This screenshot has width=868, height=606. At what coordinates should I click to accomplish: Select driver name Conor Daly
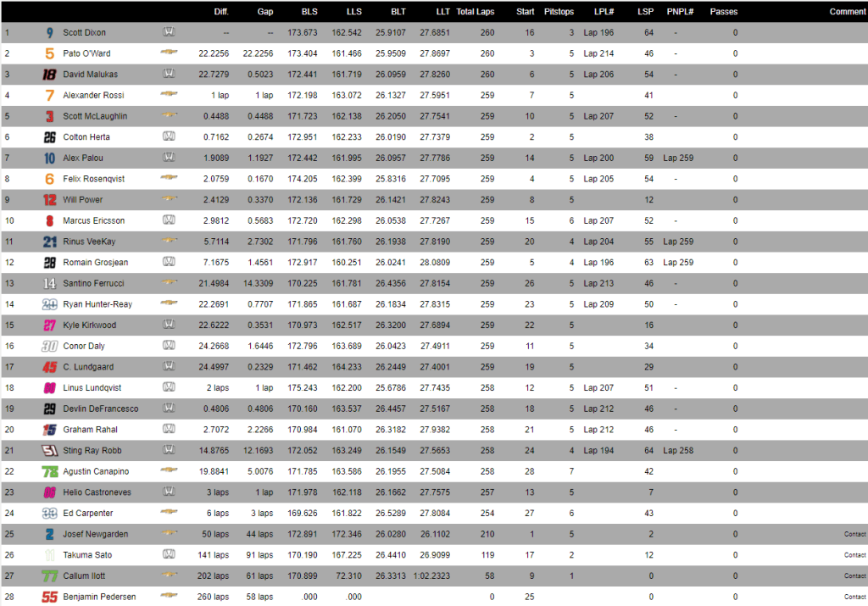tap(84, 346)
